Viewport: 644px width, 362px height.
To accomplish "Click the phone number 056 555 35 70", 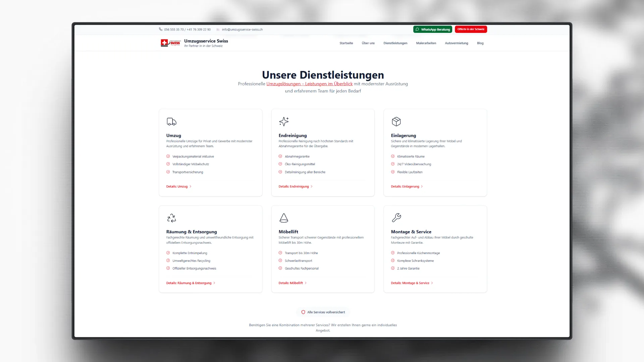I will 174,29.
